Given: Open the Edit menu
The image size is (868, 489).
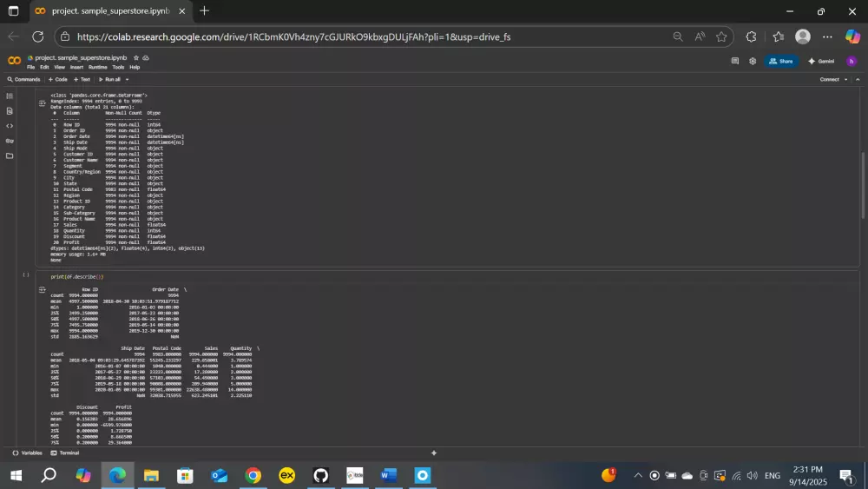Looking at the screenshot, I should 44,67.
